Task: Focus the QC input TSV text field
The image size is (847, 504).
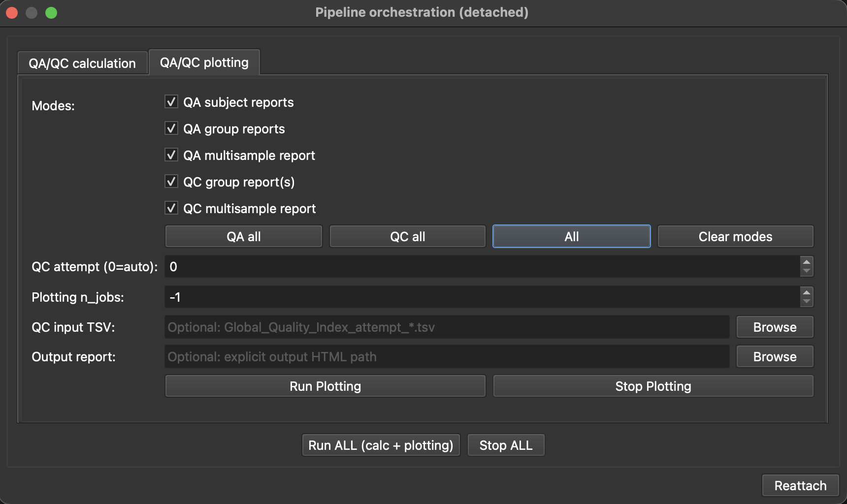Action: coord(446,327)
